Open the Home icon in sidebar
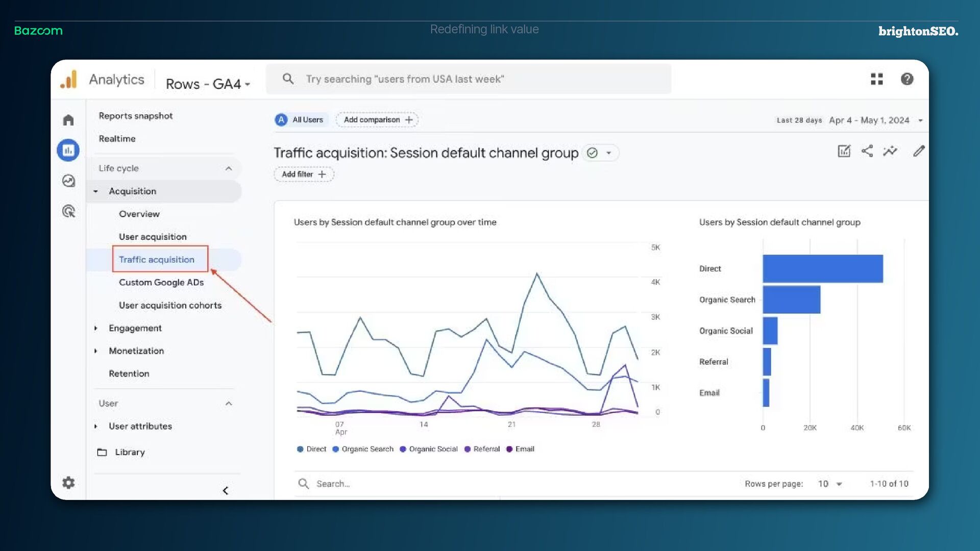This screenshot has height=551, width=980. [68, 120]
